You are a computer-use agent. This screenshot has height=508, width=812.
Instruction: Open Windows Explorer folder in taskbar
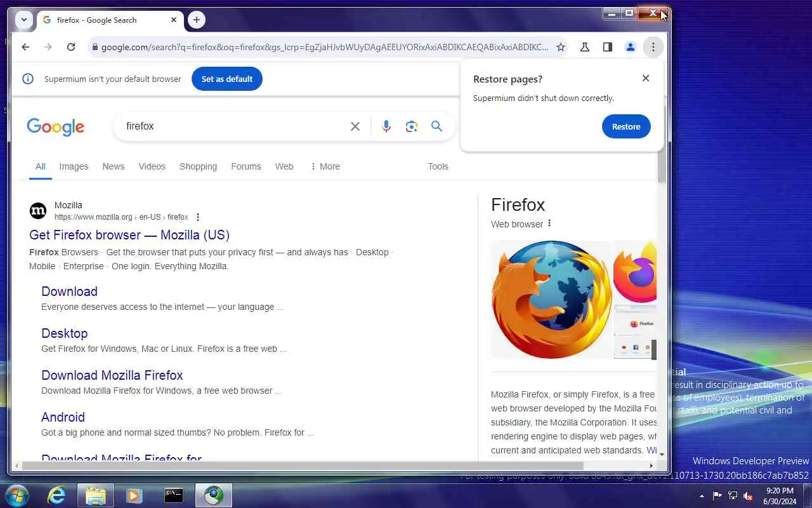pos(96,495)
